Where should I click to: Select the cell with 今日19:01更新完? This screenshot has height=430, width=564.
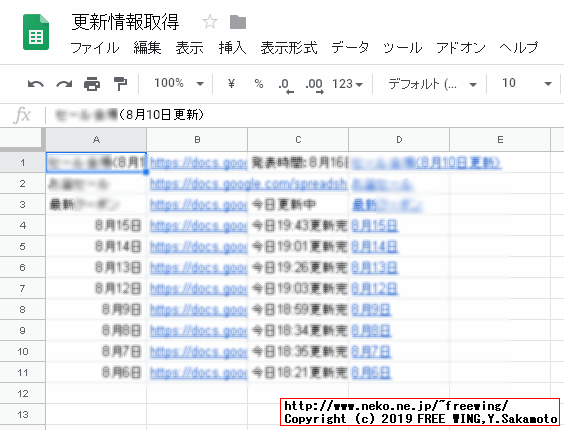[298, 246]
